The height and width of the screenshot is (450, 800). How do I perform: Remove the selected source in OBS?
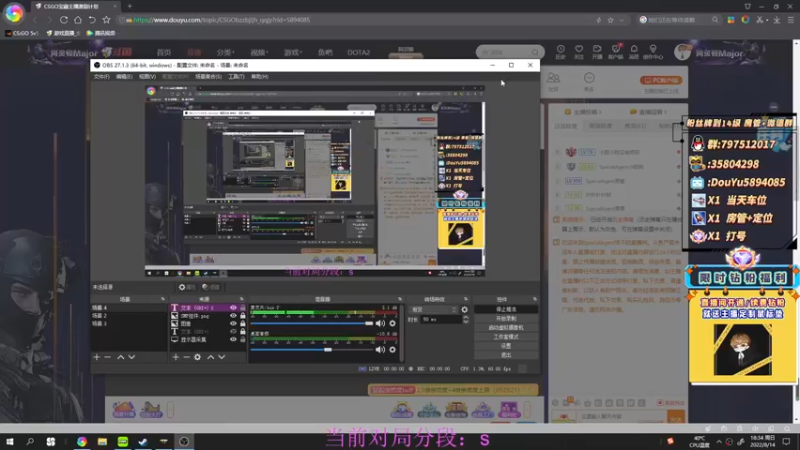click(186, 357)
